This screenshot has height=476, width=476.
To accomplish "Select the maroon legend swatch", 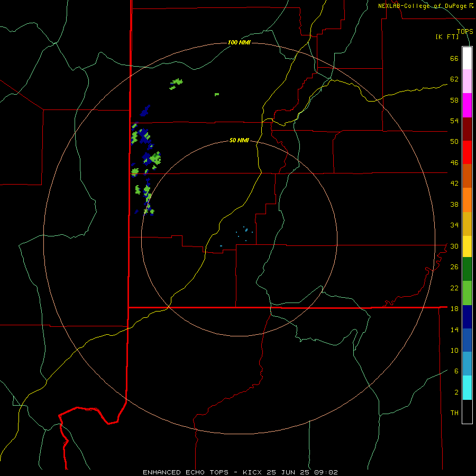I will click(x=467, y=129).
